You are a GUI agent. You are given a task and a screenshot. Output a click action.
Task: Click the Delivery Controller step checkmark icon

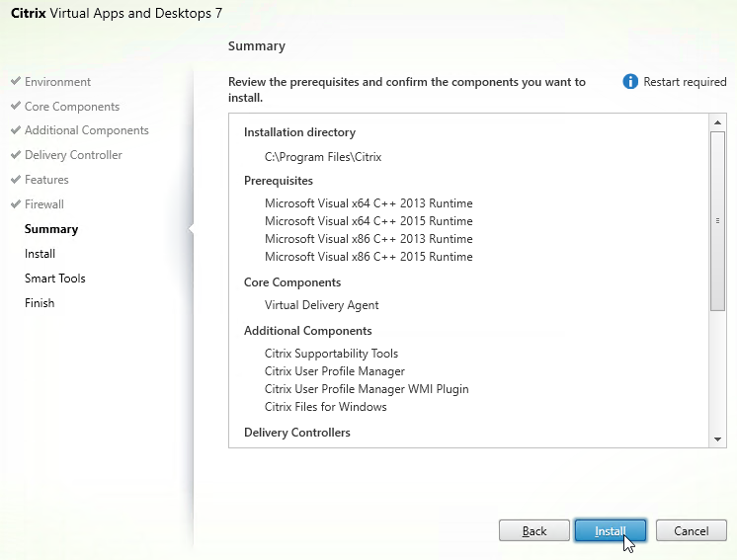coord(16,154)
